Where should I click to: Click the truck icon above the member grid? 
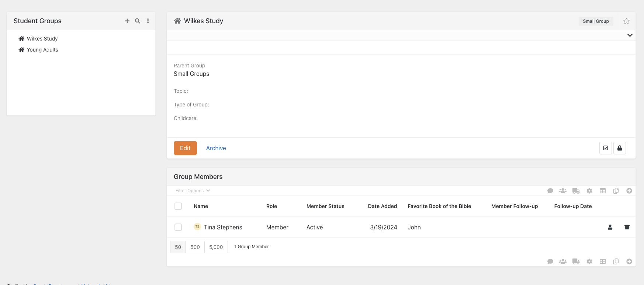pyautogui.click(x=576, y=191)
